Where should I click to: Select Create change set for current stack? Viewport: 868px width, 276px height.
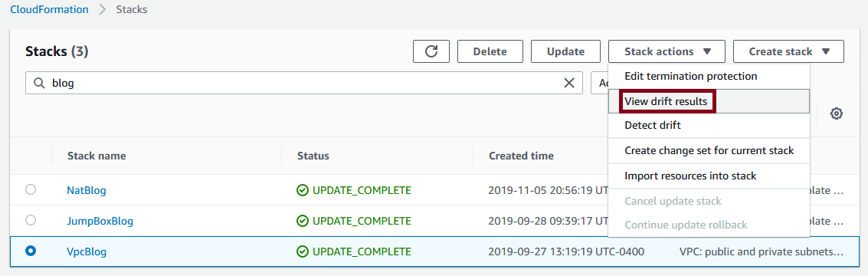tap(709, 150)
